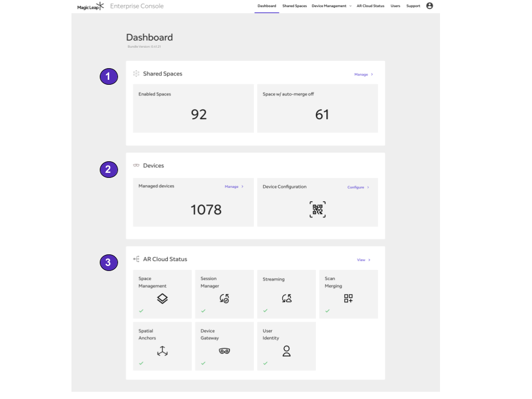Click the Session Manager label
The width and height of the screenshot is (532, 399).
(209, 282)
